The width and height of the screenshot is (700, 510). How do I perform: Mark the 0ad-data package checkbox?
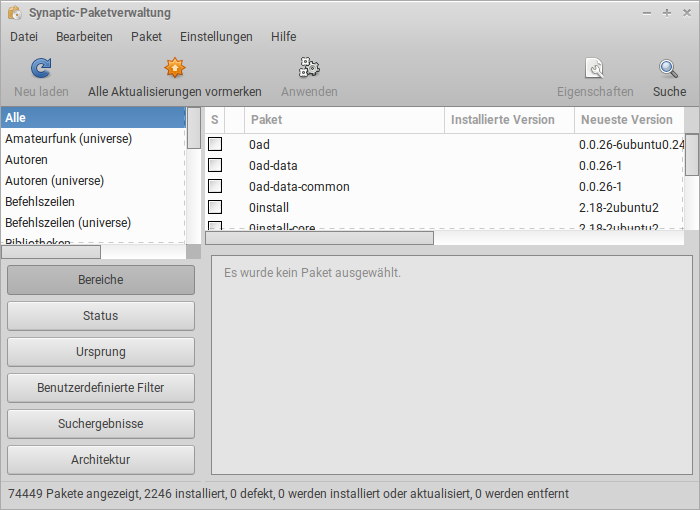[x=215, y=166]
